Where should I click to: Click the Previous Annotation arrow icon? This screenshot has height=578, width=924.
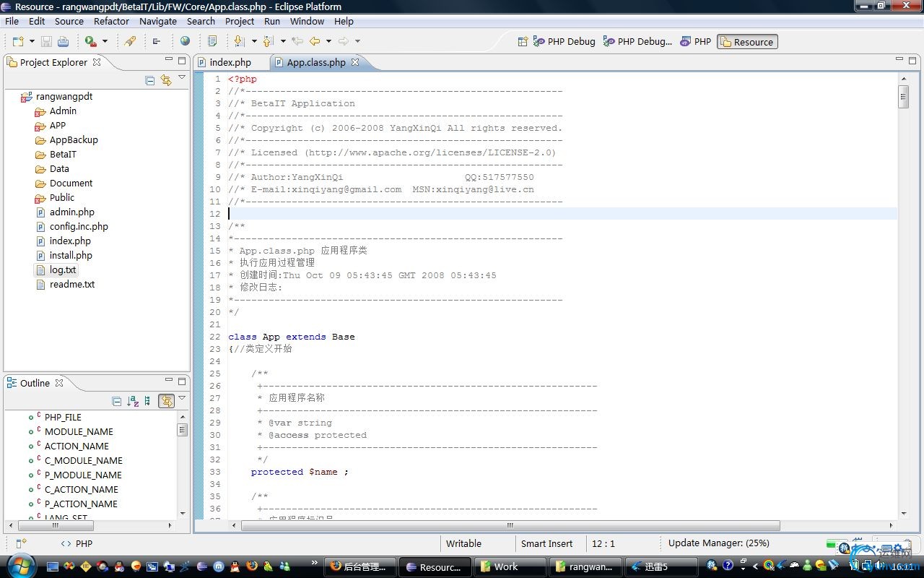269,41
